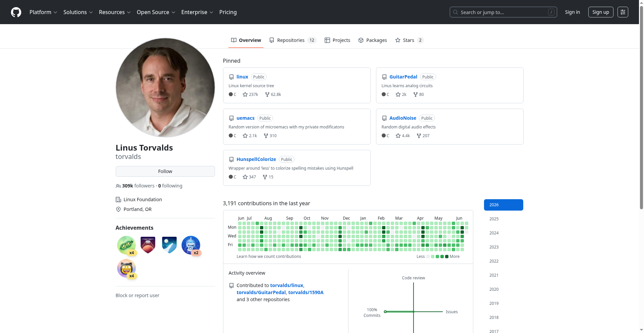Click the Portland, OR location pin icon
The height and width of the screenshot is (333, 644).
[118, 209]
